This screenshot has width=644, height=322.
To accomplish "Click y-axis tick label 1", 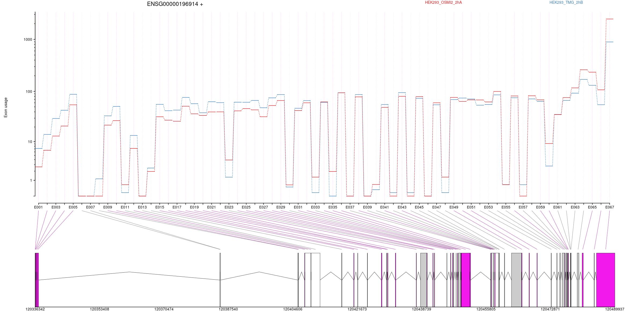I will (x=31, y=180).
